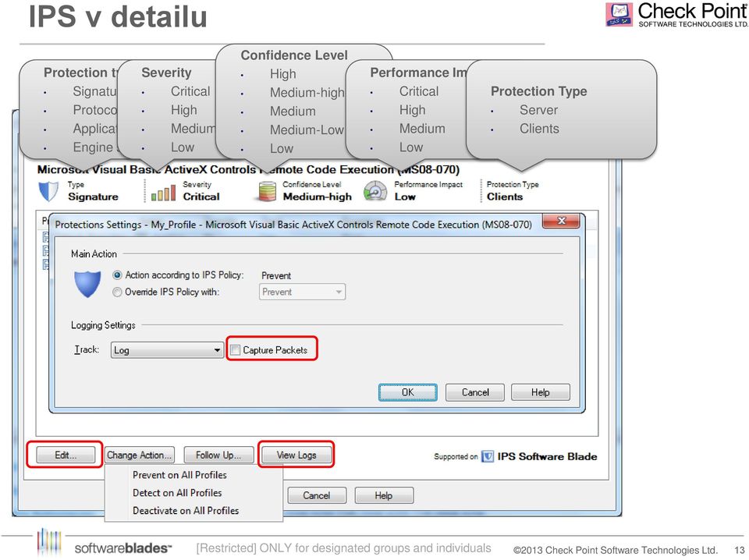Open Help from the Protections Settings dialog

(x=540, y=392)
